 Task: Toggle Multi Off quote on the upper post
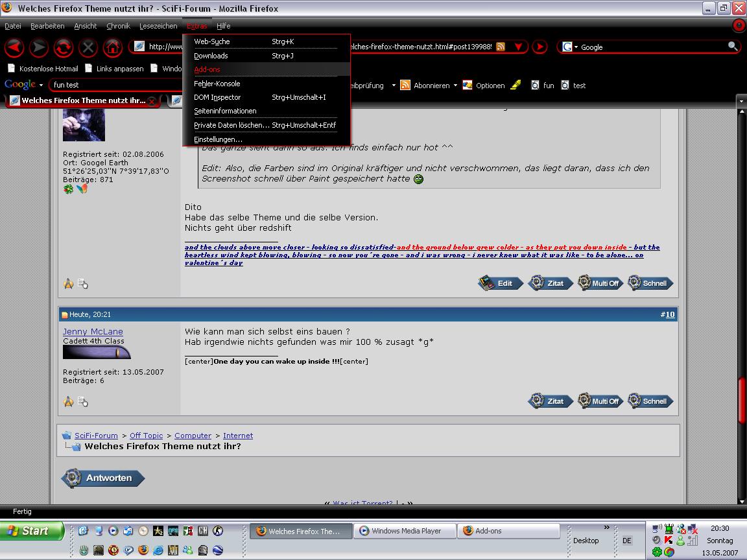point(599,283)
